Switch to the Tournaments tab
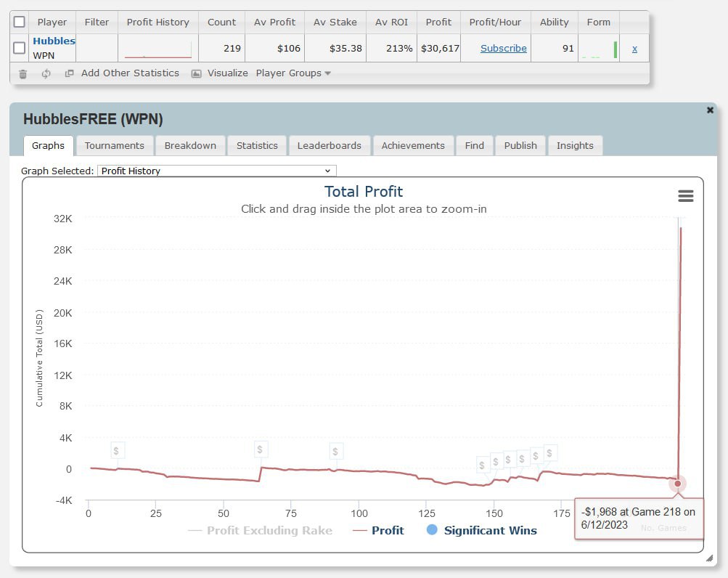This screenshot has width=728, height=578. [x=114, y=145]
